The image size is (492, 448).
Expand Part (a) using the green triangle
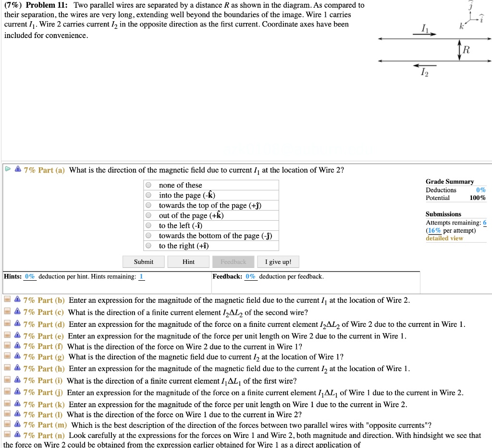point(7,169)
